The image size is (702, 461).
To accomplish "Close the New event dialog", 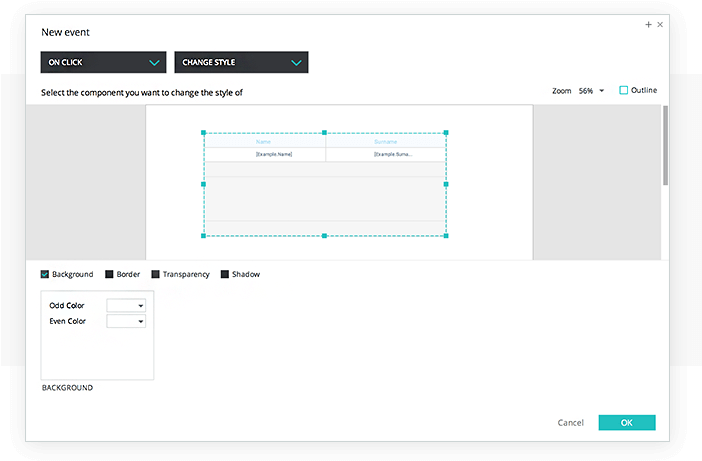I will coord(660,24).
